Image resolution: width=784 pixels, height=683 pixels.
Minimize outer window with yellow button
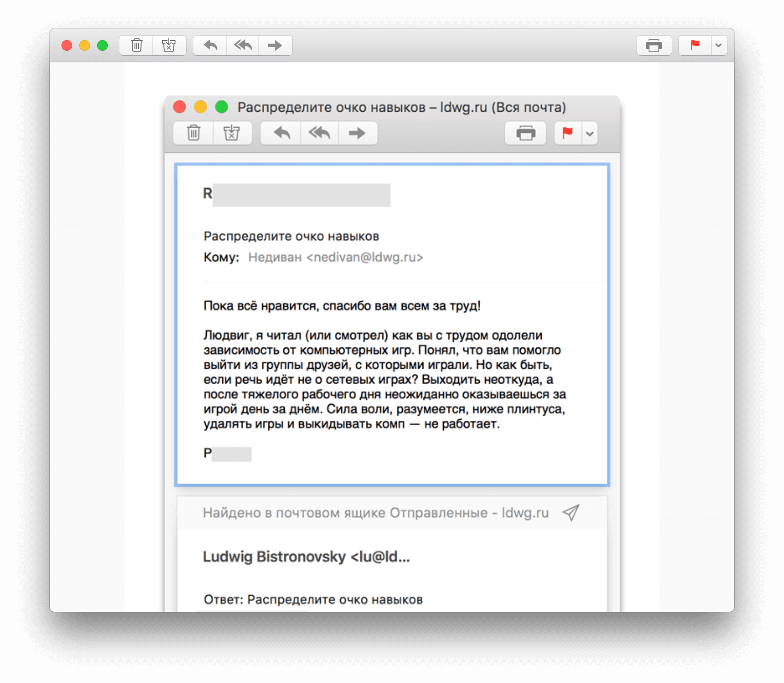85,45
